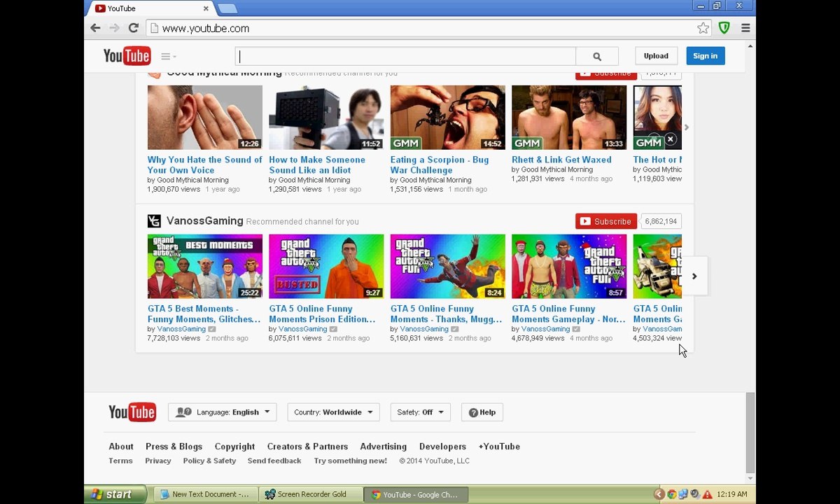Open the Developers footer link
840x504 pixels.
(x=442, y=447)
